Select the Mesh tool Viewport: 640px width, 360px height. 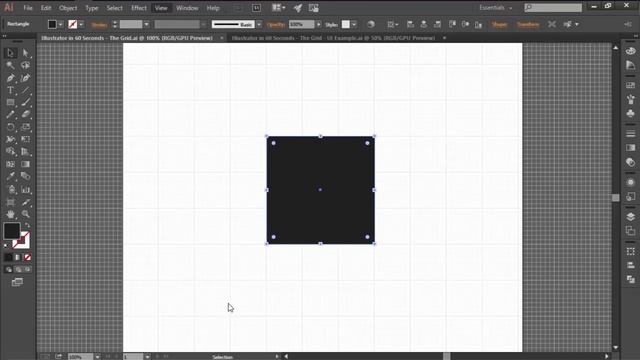point(10,164)
